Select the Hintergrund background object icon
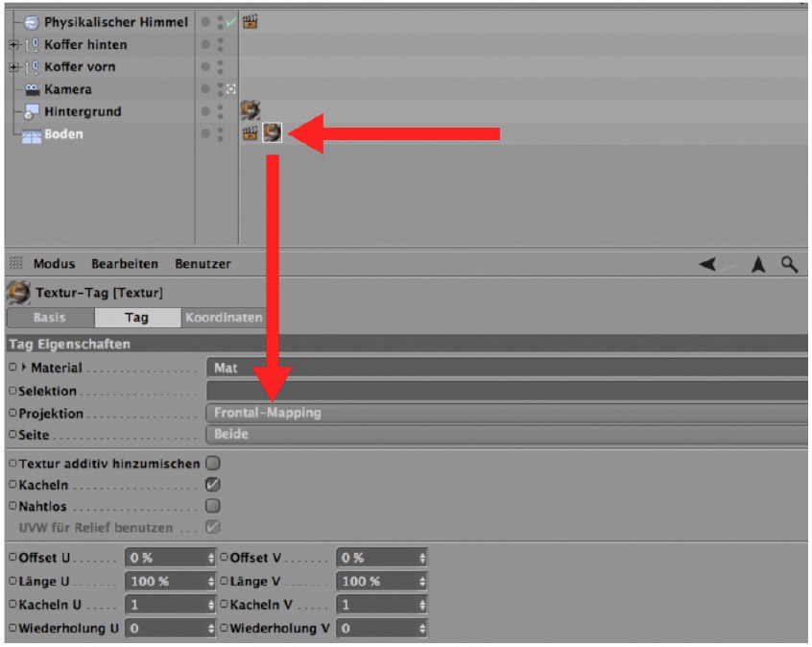 tap(31, 112)
